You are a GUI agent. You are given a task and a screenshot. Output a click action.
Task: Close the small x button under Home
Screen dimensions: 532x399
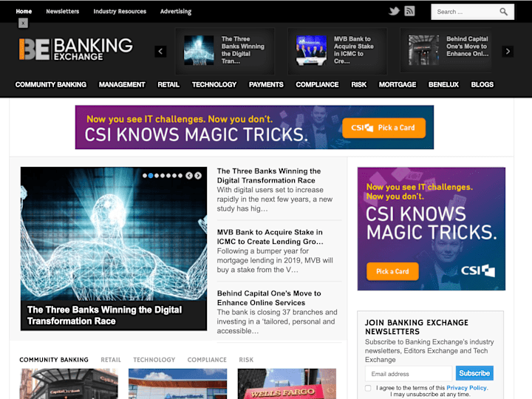(23, 23)
